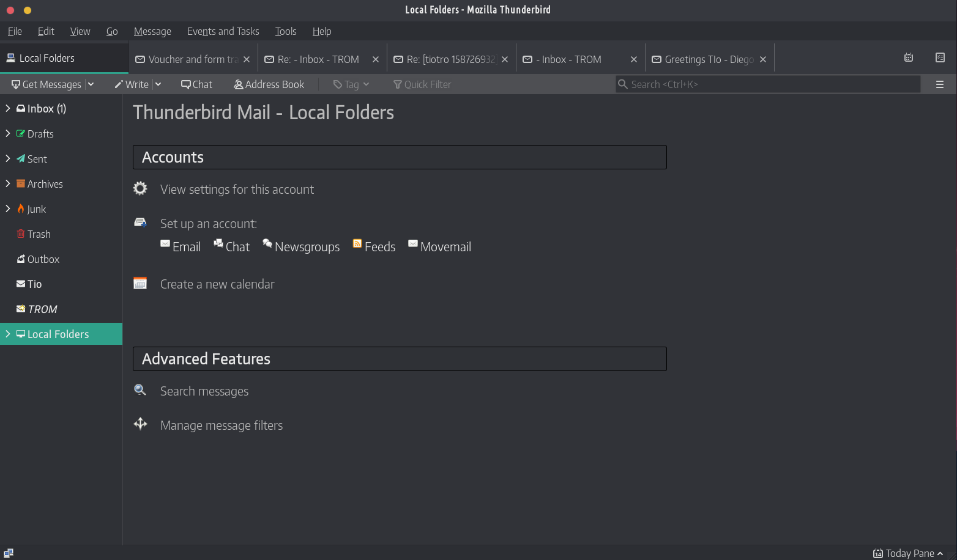Select the Tio account folder
Viewport: 957px width, 560px height.
(61, 284)
